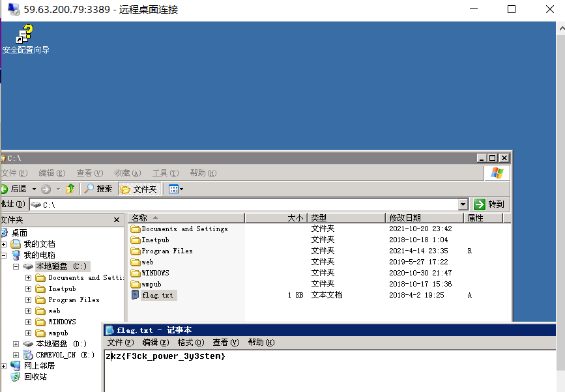The image size is (565, 392).
Task: Open 查看(V) menu in Explorer window
Action: [90, 173]
